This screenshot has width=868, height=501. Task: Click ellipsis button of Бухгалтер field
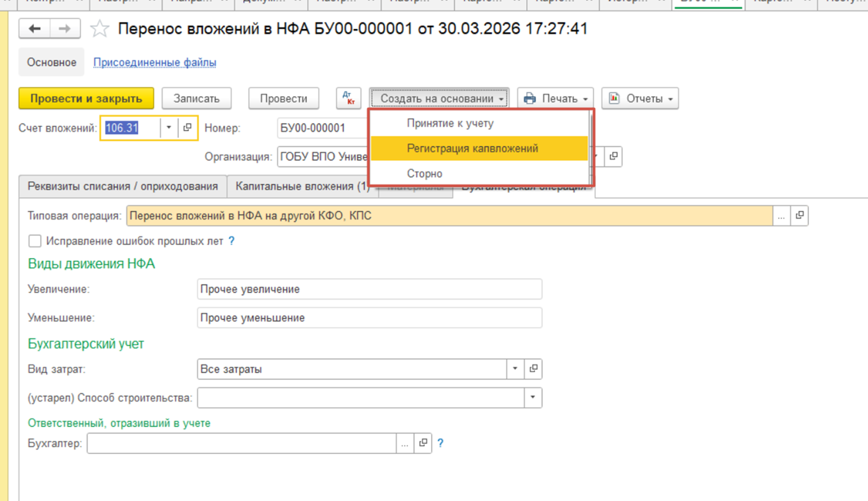tap(405, 443)
